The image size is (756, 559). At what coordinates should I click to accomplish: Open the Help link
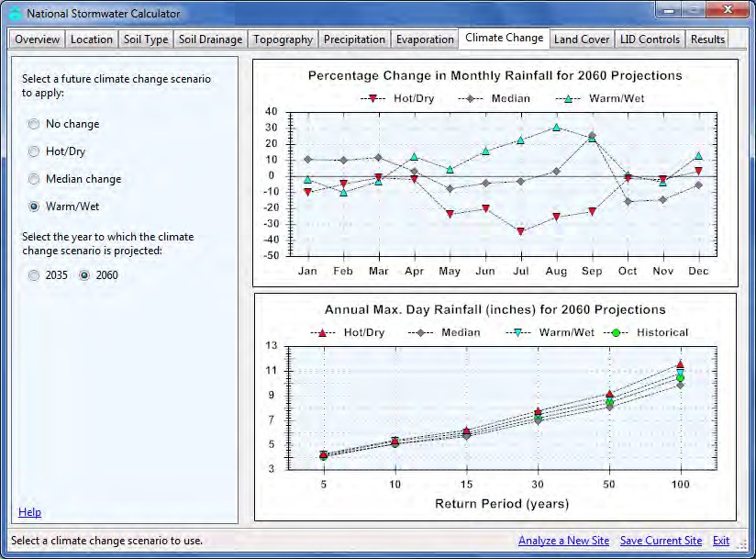29,512
